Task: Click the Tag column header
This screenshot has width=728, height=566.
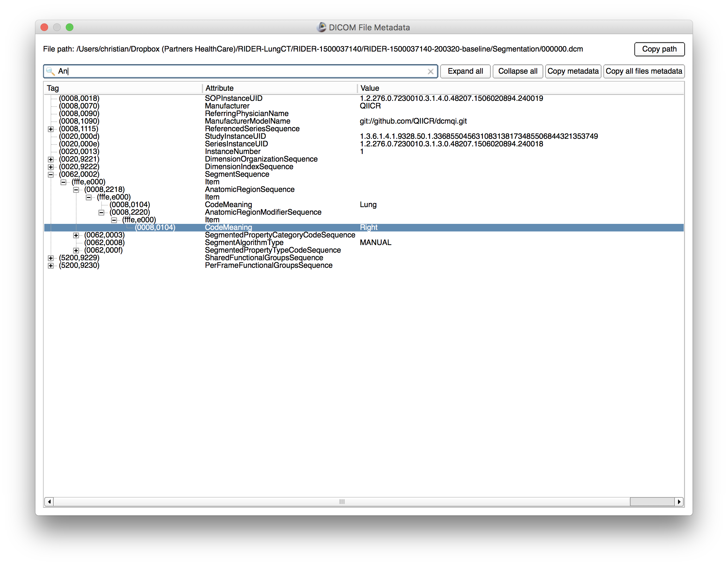Action: [x=53, y=88]
